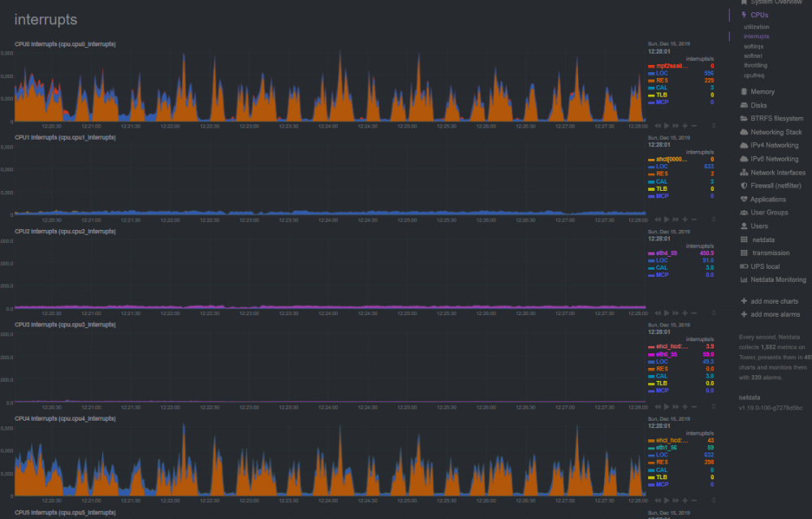Open the softnet submenu item
The width and height of the screenshot is (812, 519).
753,56
